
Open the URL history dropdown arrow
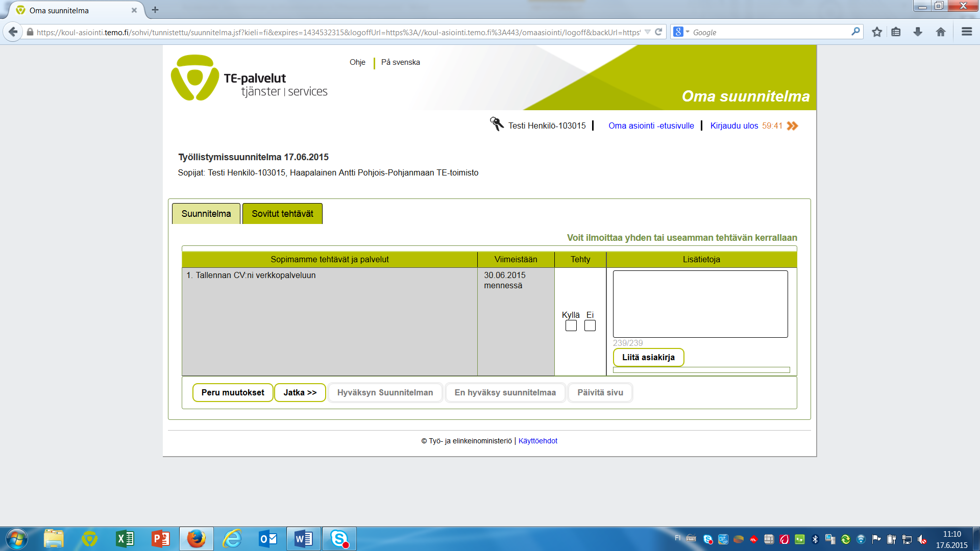click(647, 32)
